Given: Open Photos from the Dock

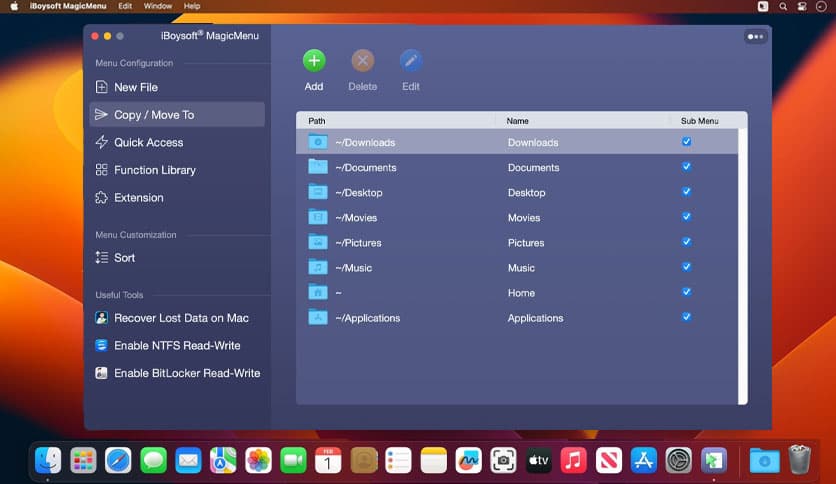Looking at the screenshot, I should pos(258,460).
